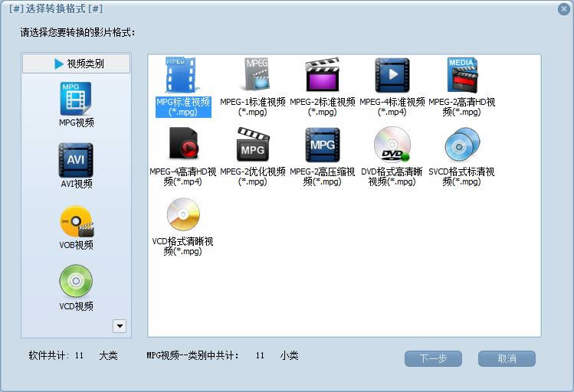Screen dimensions: 574x392
Task: Select MPEG-2优化视频 clapper icon
Action: tap(253, 144)
